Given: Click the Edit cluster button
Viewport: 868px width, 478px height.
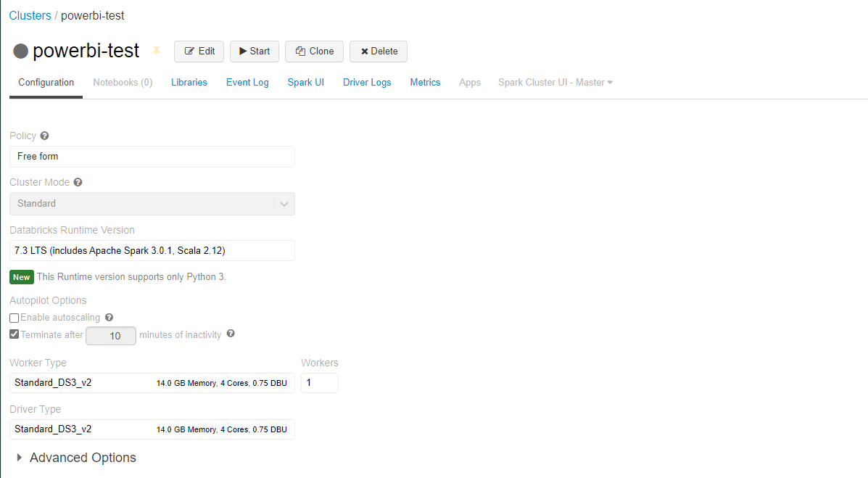Looking at the screenshot, I should pos(199,51).
